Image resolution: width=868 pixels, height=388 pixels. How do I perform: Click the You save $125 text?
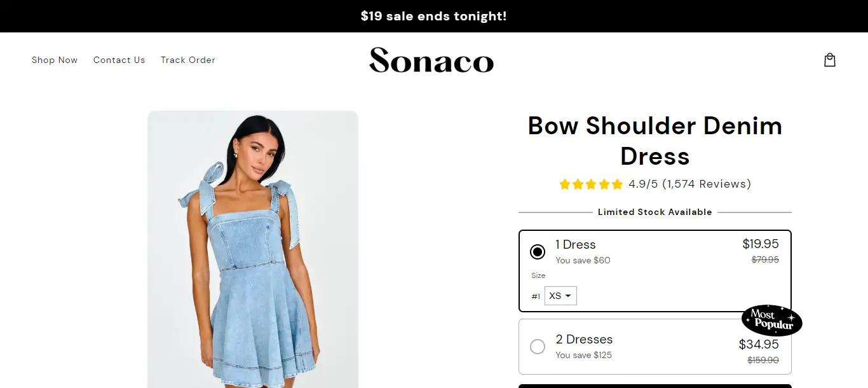[583, 355]
